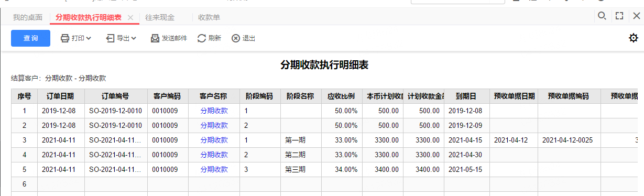Switch to the 往来现金 tab

coord(160,17)
